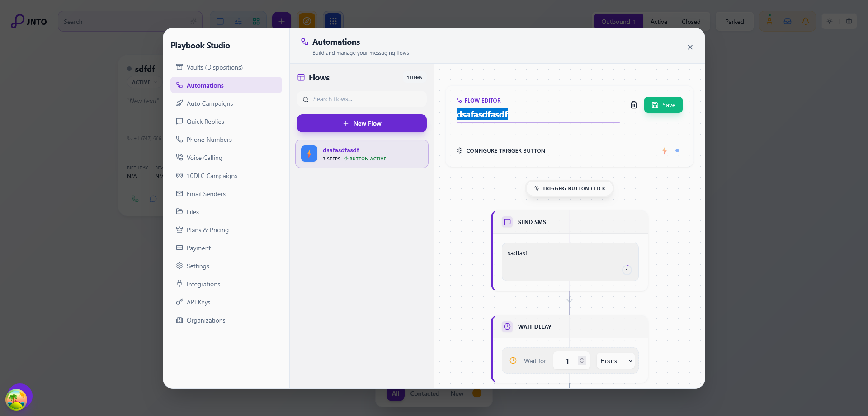Image resolution: width=868 pixels, height=416 pixels.
Task: Click the sliders filter icon
Action: click(x=238, y=21)
